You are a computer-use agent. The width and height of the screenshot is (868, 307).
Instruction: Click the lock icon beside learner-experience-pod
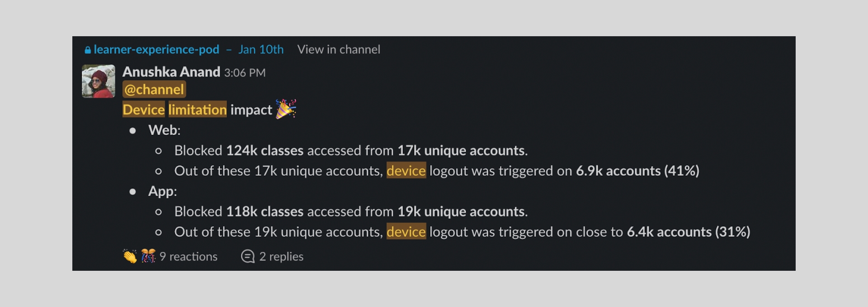click(88, 50)
